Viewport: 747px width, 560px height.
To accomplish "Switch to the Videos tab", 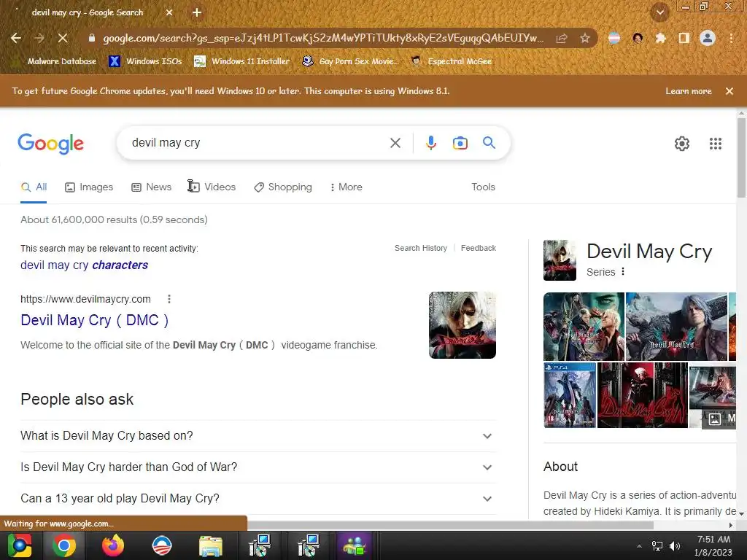I will (212, 187).
